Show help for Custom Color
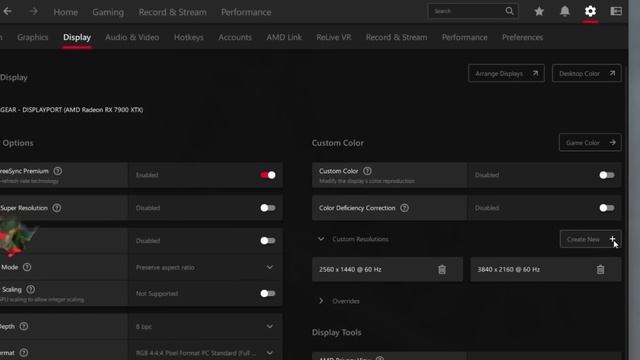Viewport: 640px width, 360px height. [x=367, y=171]
